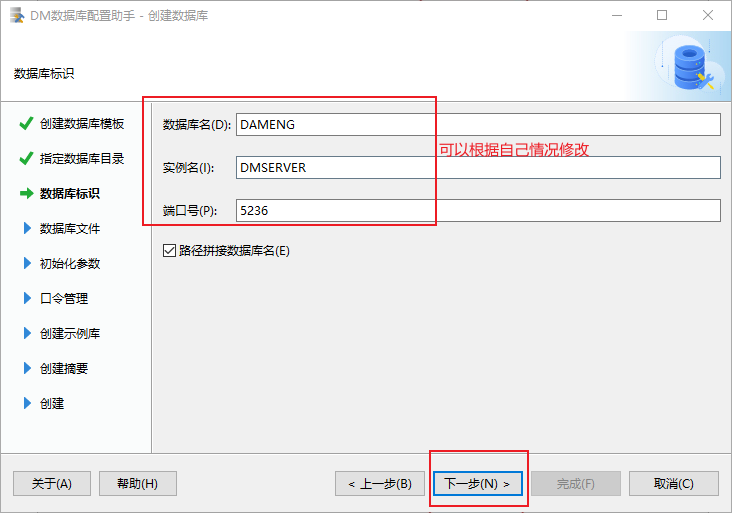Go to the 初始化参数 step

pyautogui.click(x=70, y=264)
